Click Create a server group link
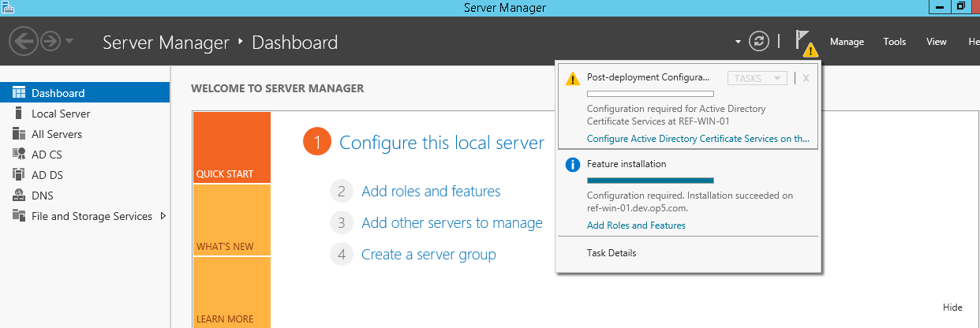The image size is (980, 328). [x=428, y=255]
